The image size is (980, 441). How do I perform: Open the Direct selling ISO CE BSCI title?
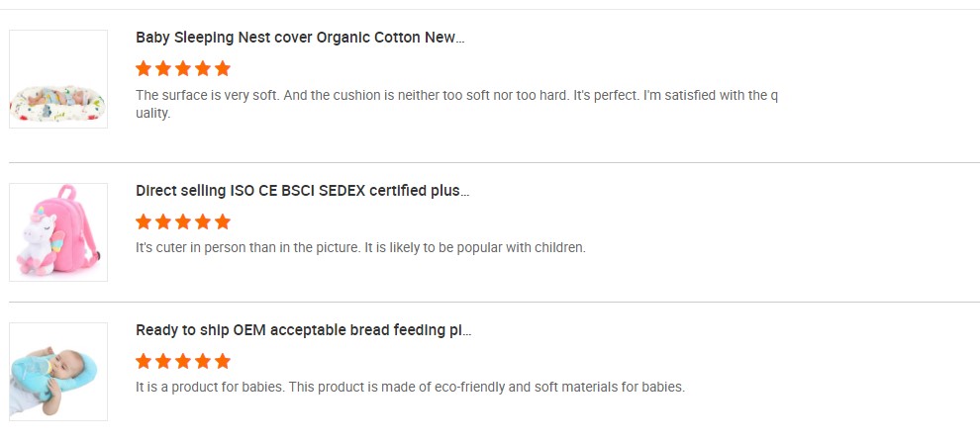click(x=302, y=190)
